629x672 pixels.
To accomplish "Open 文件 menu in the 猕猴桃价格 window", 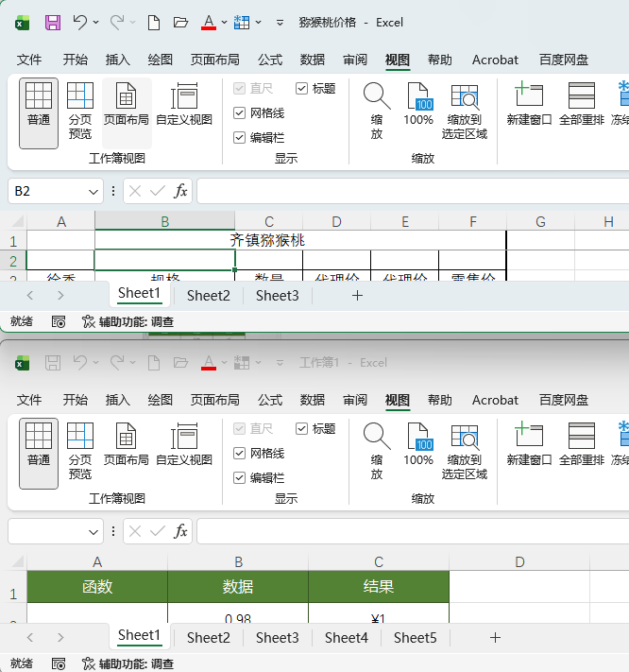I will click(x=29, y=60).
